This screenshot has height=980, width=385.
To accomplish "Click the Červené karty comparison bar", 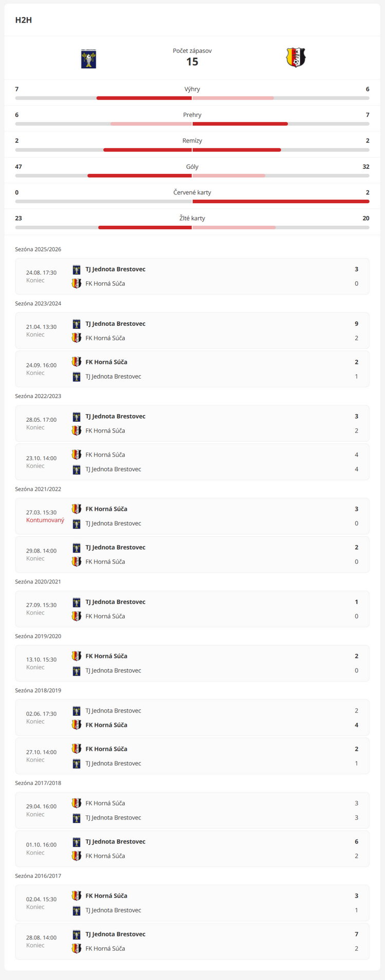I will click(192, 201).
